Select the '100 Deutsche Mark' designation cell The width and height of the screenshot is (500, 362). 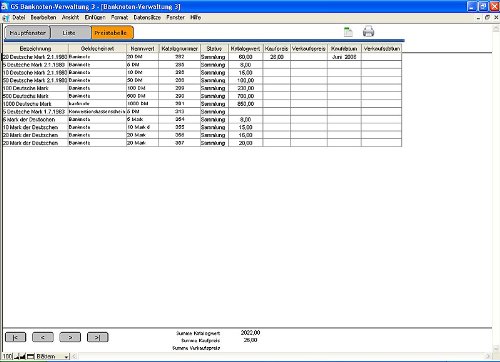click(35, 88)
